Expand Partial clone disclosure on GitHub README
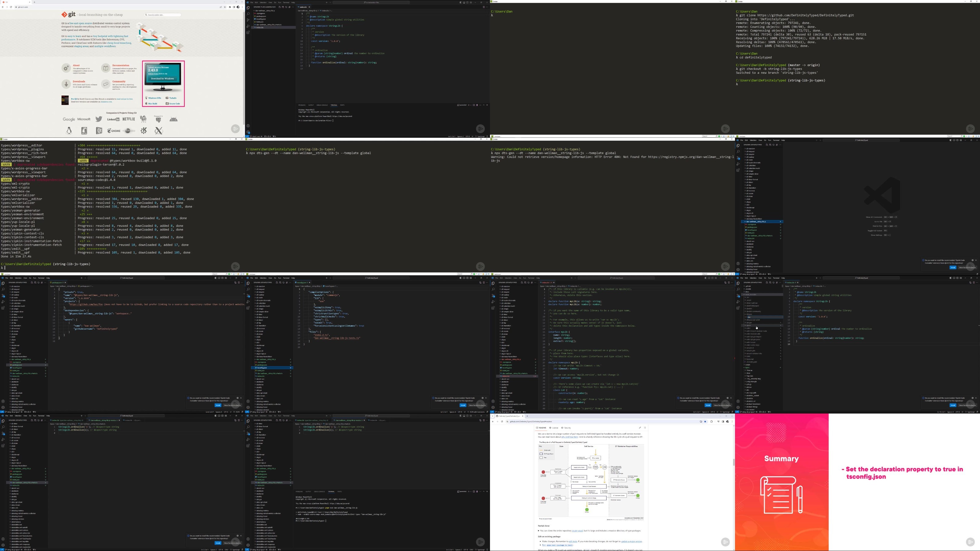 click(x=539, y=531)
